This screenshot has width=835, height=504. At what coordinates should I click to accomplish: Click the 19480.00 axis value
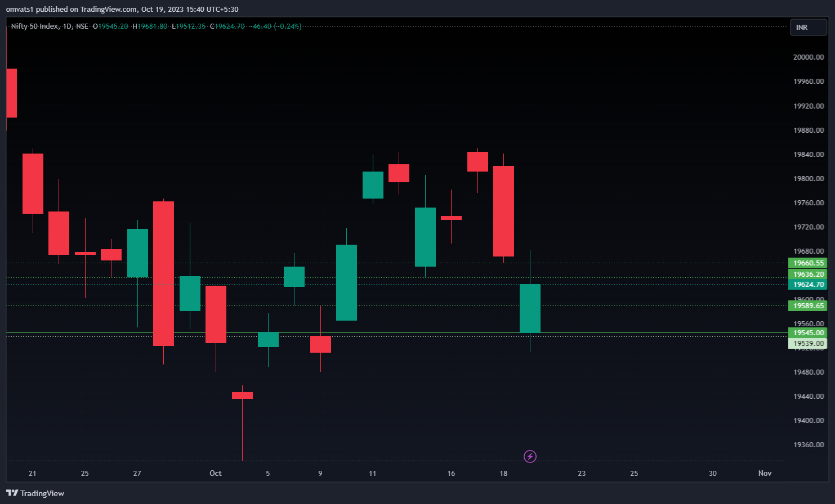809,372
